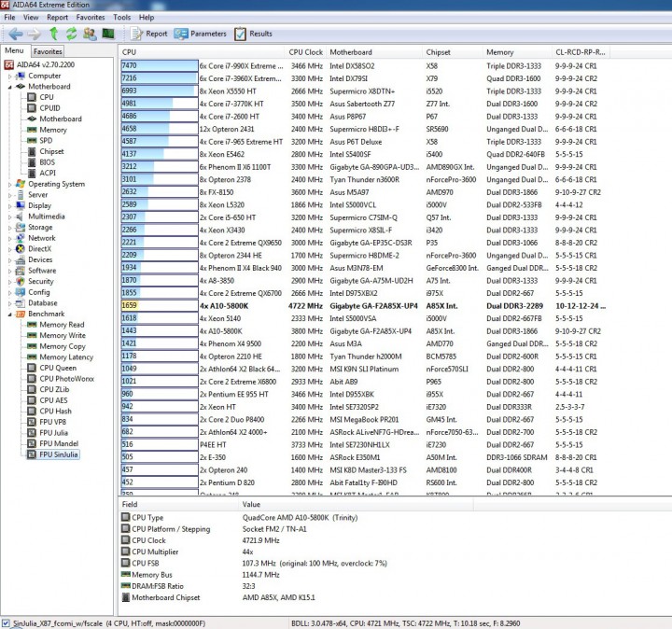Select the Security shield icon
This screenshot has width=672, height=629.
pos(21,281)
